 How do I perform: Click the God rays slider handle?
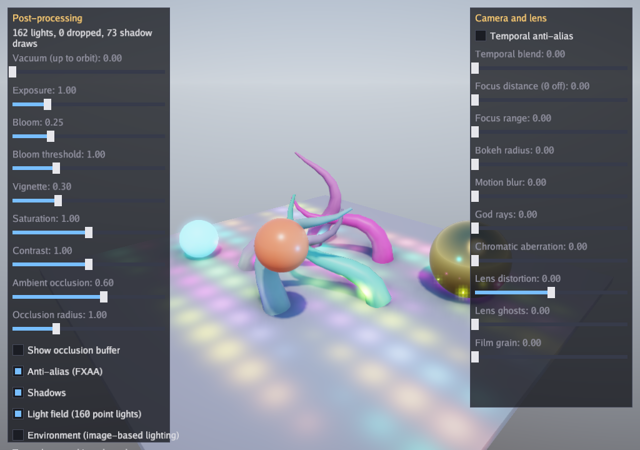click(475, 228)
